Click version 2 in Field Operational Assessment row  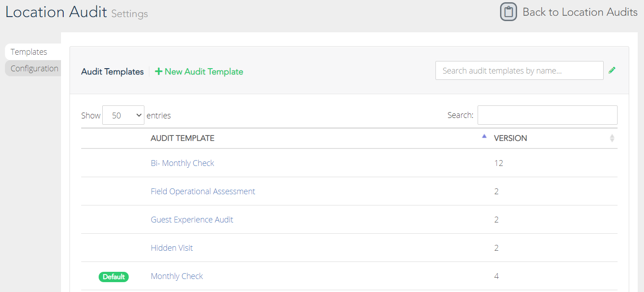click(x=496, y=192)
